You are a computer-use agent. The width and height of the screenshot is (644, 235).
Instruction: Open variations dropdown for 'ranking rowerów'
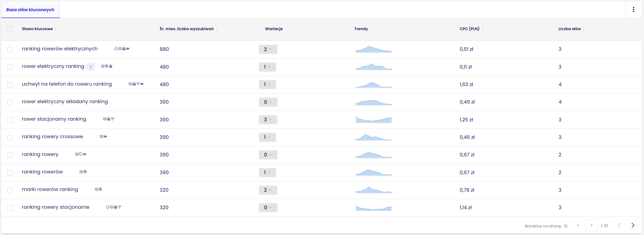[267, 172]
